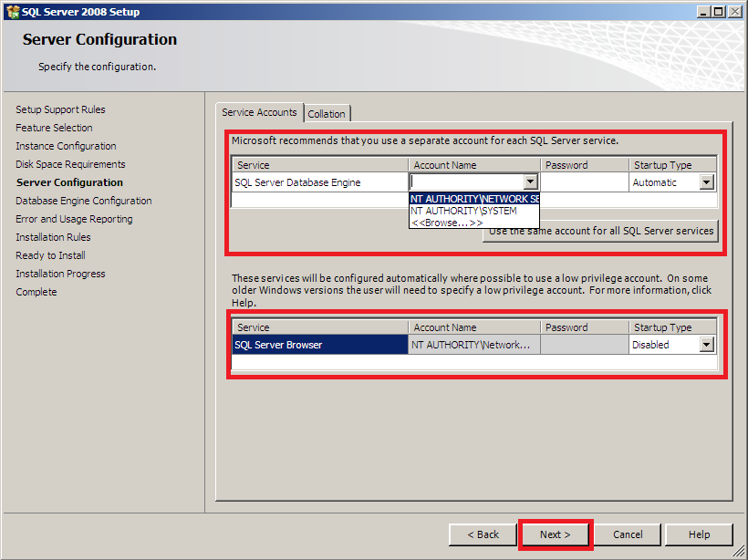This screenshot has width=748, height=560.
Task: Click Installation Progress in the step list
Action: coord(60,274)
